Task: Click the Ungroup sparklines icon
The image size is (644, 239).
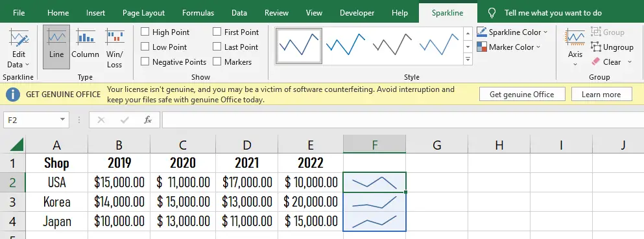Action: (595, 47)
